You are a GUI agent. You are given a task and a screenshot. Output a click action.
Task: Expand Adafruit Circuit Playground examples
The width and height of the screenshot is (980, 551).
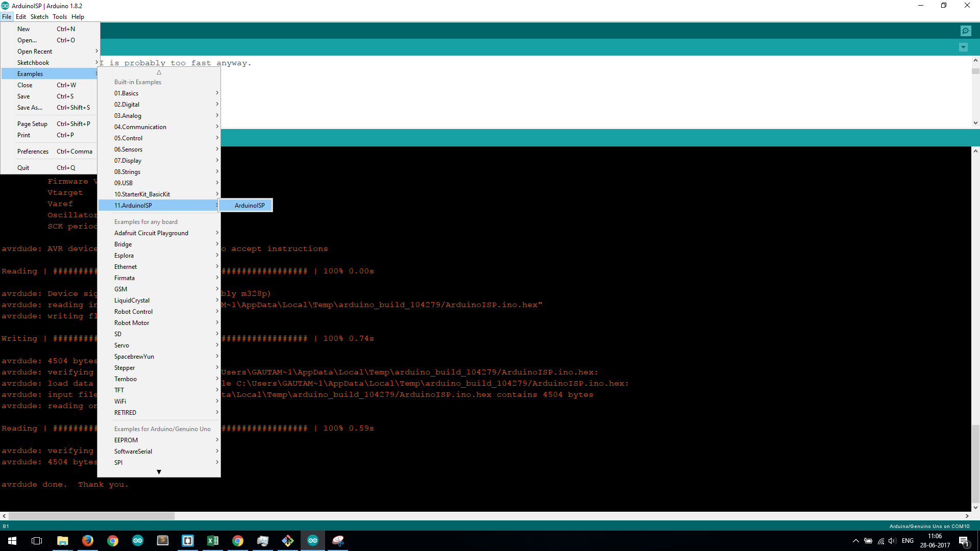[159, 233]
